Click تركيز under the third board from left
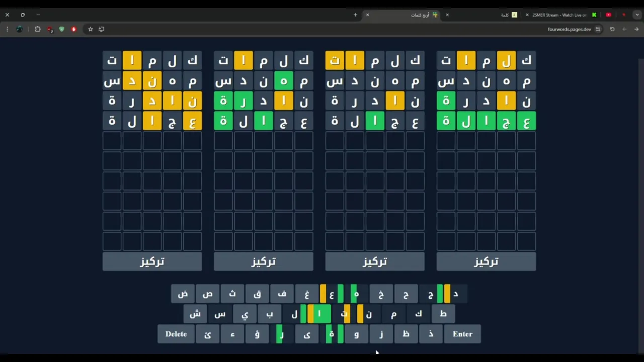The width and height of the screenshot is (644, 362). pyautogui.click(x=375, y=261)
